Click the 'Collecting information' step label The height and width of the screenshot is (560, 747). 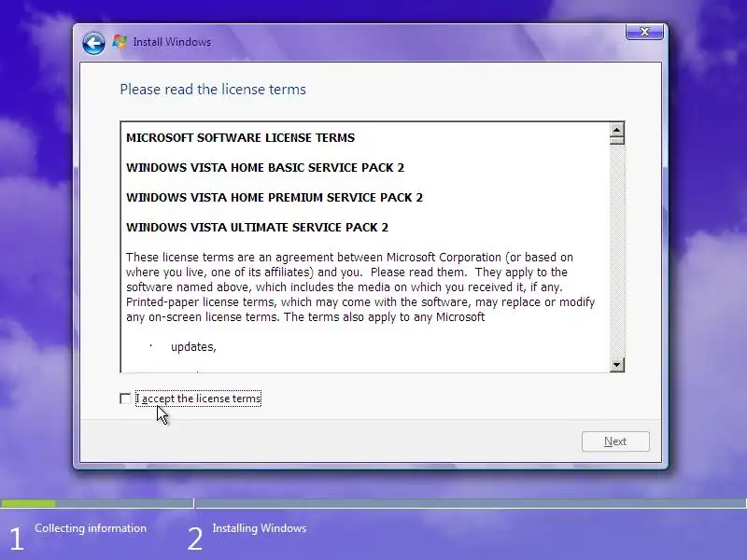91,528
